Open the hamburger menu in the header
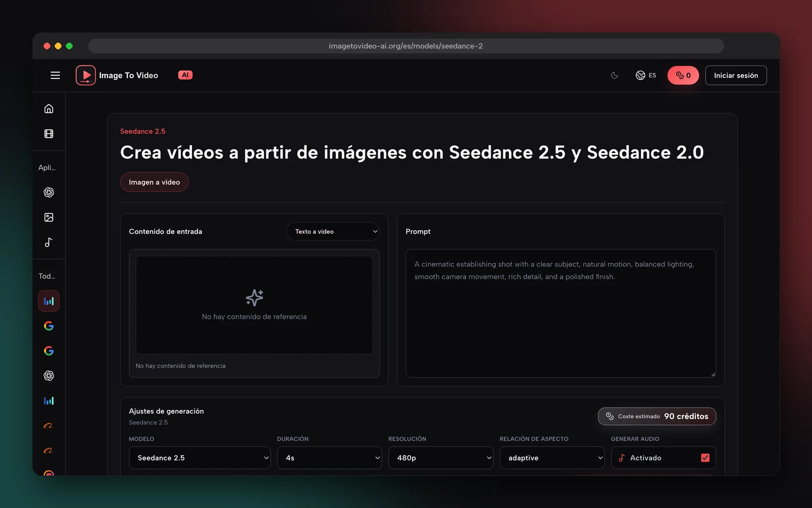This screenshot has width=812, height=508. pos(55,75)
